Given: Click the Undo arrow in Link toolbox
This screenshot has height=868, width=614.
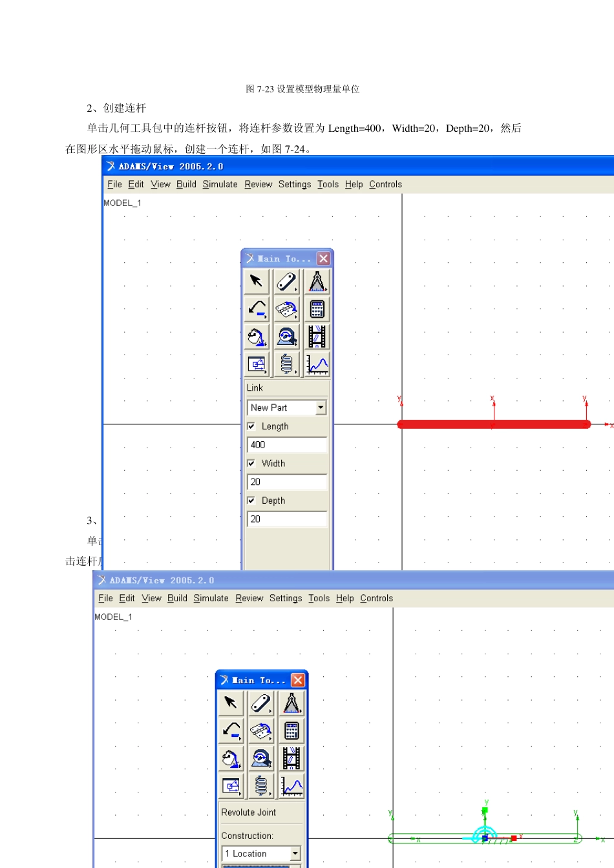Looking at the screenshot, I should coord(257,309).
